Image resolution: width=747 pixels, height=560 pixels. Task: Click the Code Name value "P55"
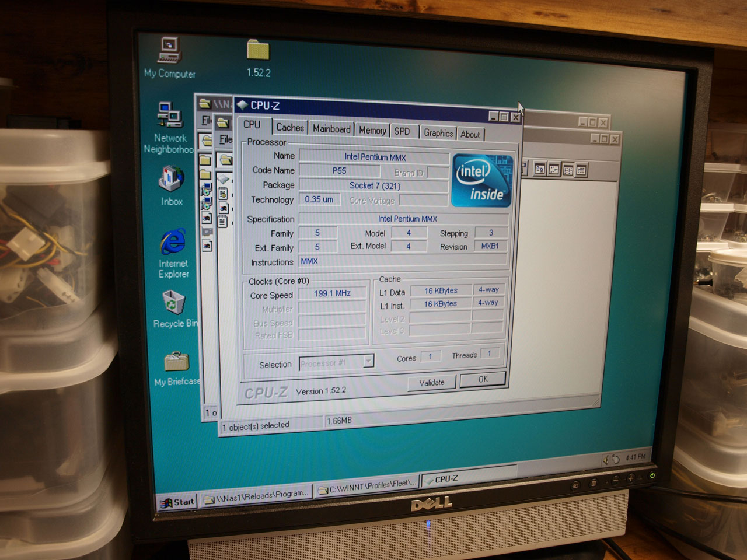click(x=339, y=171)
